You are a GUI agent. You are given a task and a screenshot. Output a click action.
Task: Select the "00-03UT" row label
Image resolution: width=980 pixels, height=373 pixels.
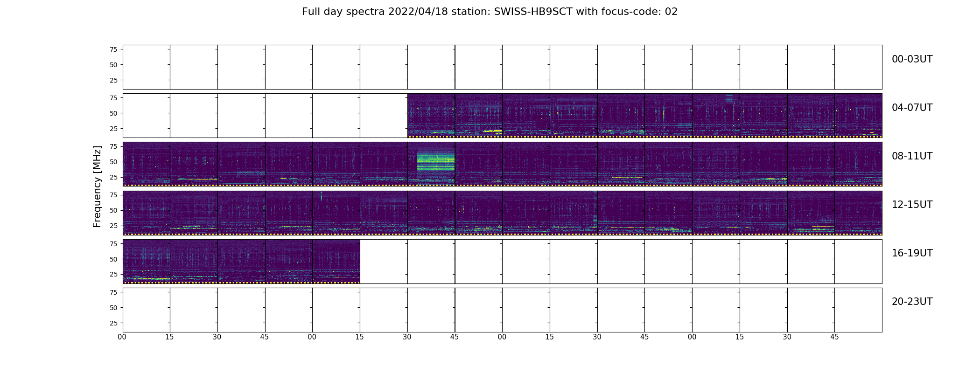pyautogui.click(x=912, y=59)
